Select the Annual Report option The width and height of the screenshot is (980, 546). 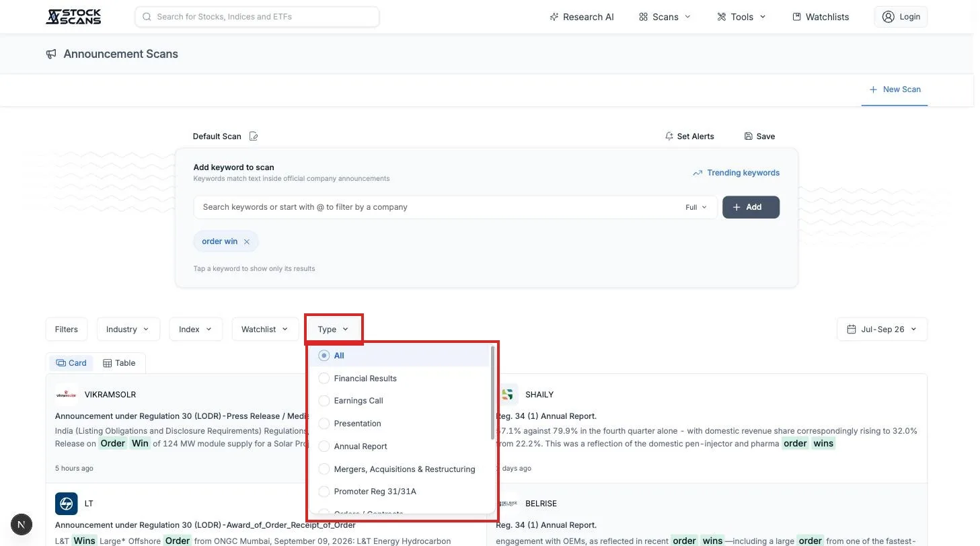[x=400, y=446]
